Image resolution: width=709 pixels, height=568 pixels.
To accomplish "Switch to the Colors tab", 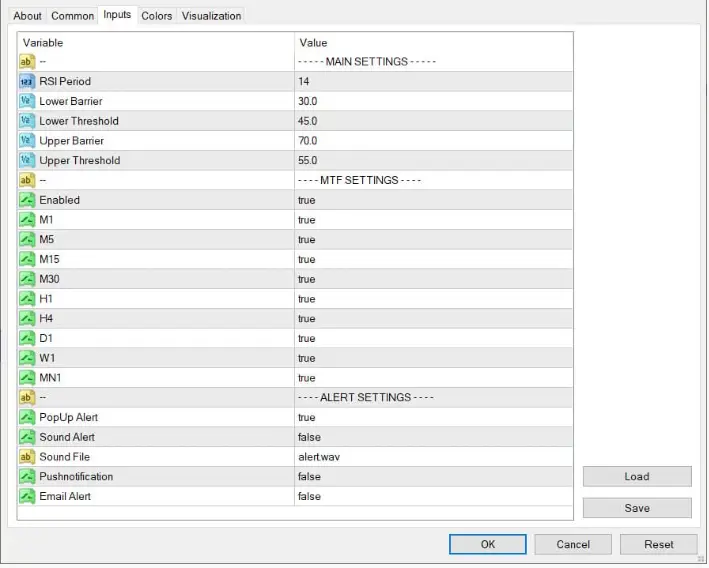I will 156,16.
